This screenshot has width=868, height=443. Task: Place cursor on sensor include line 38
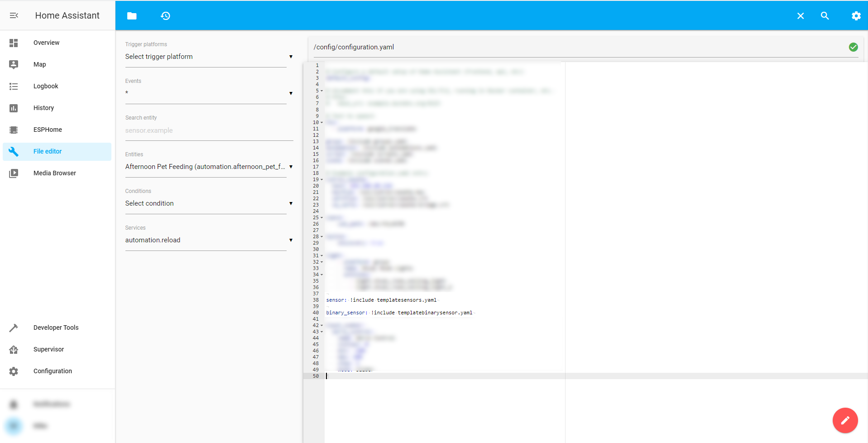(x=381, y=300)
